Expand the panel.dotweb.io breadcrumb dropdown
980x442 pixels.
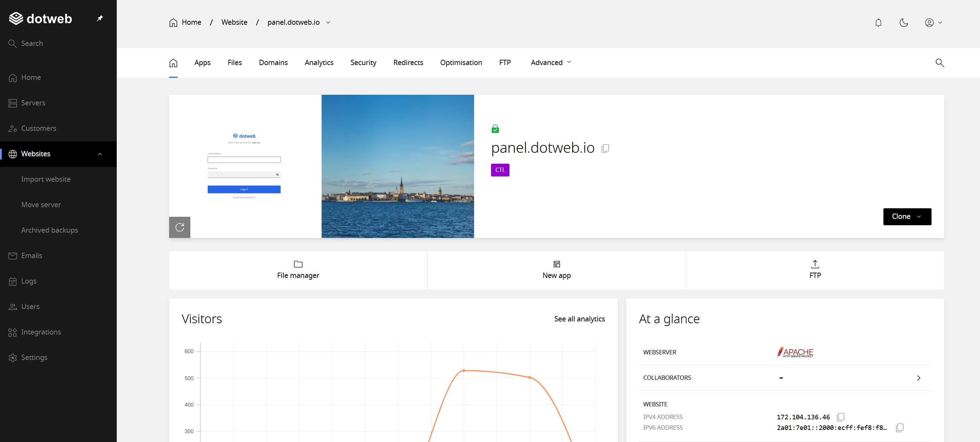click(328, 22)
